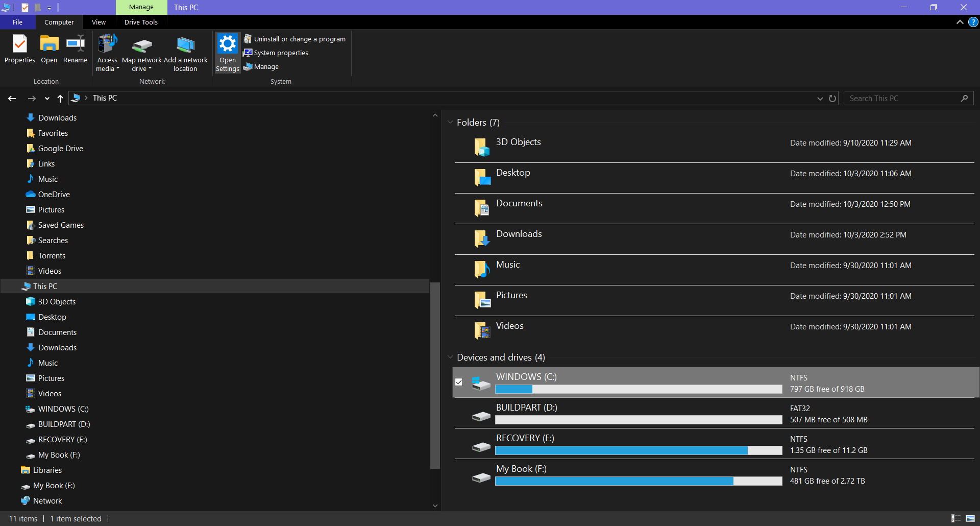Open the File menu
The image size is (980, 526).
[x=17, y=22]
